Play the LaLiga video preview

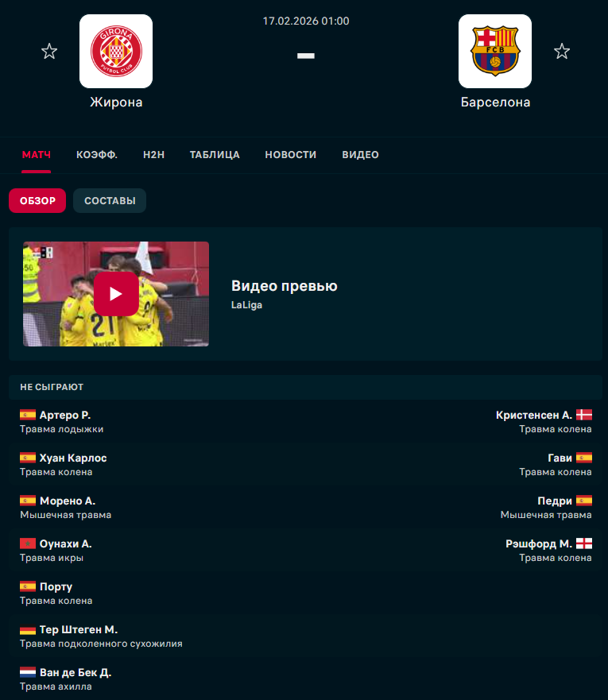pyautogui.click(x=116, y=294)
